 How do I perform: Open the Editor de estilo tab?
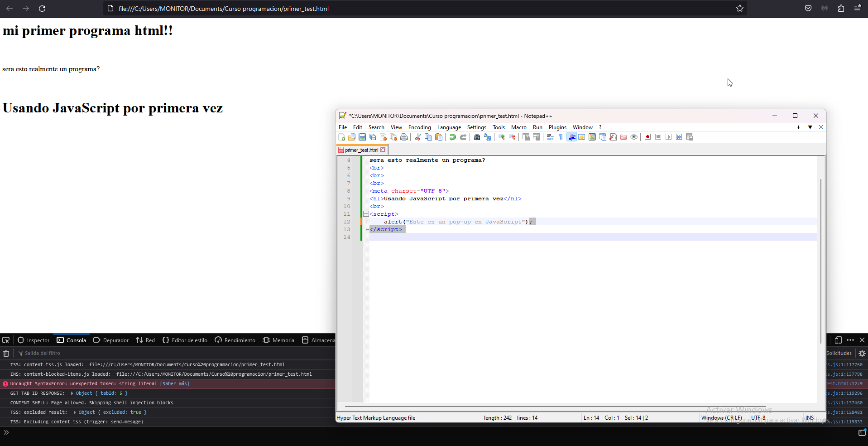click(x=185, y=340)
